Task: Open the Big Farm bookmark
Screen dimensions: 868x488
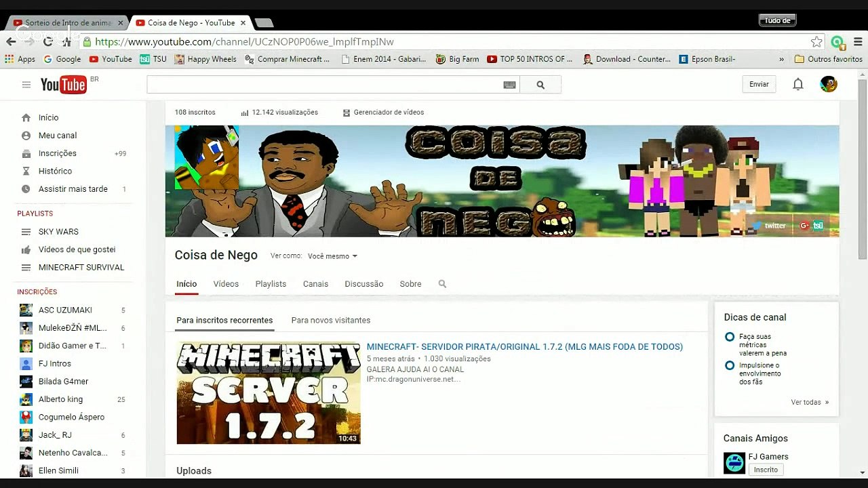Action: [x=457, y=59]
